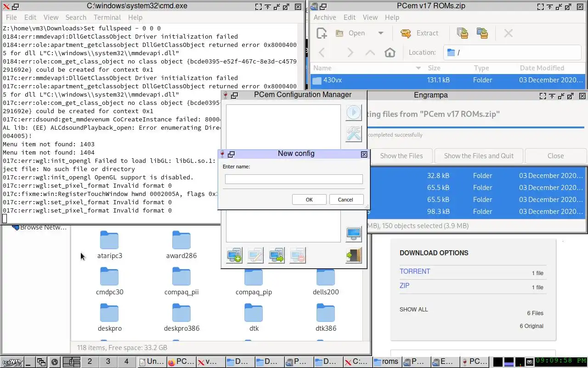The width and height of the screenshot is (588, 368).
Task: Click Cancel in the New config dialog
Action: coord(345,200)
